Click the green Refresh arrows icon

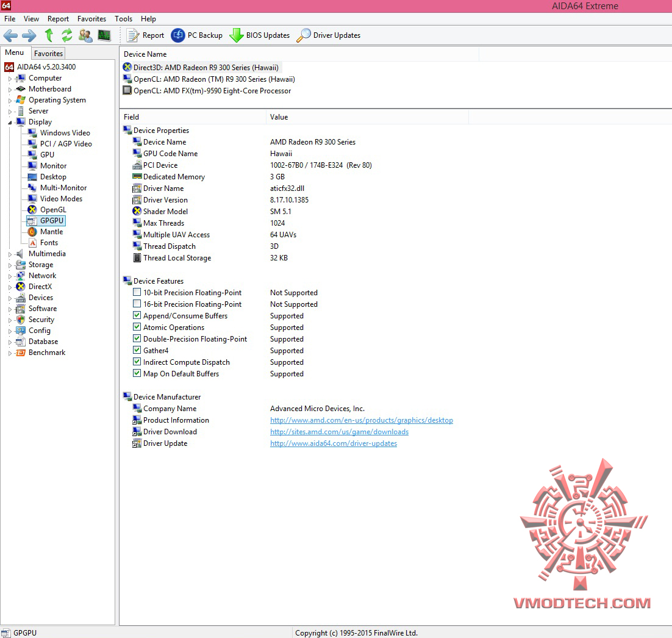click(x=67, y=35)
